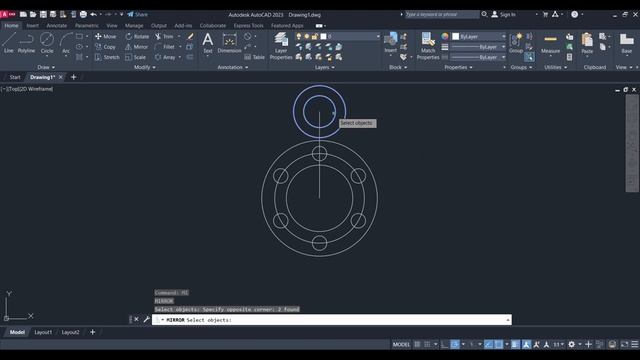640x360 pixels.
Task: Activate the Mirror tool
Action: pos(136,47)
